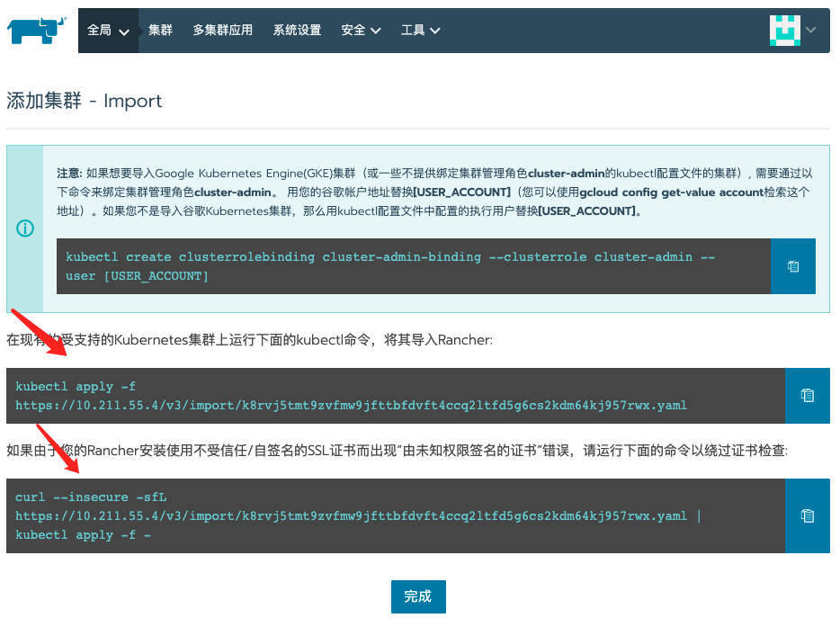The height and width of the screenshot is (618, 840).
Task: Copy the clusterrolebinding command to clipboard
Action: coord(793,266)
